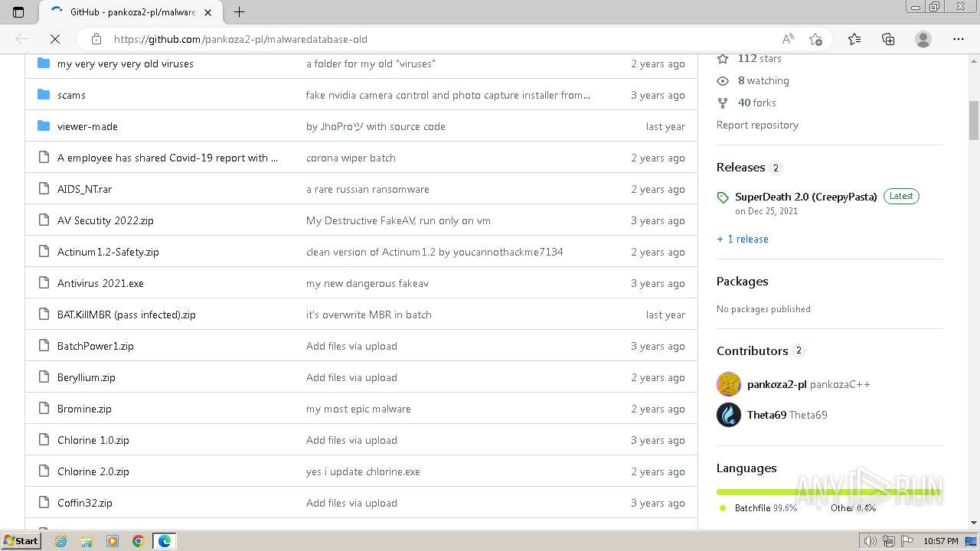Open the browser profile avatar
Screen dimensions: 980x551
pos(923,39)
